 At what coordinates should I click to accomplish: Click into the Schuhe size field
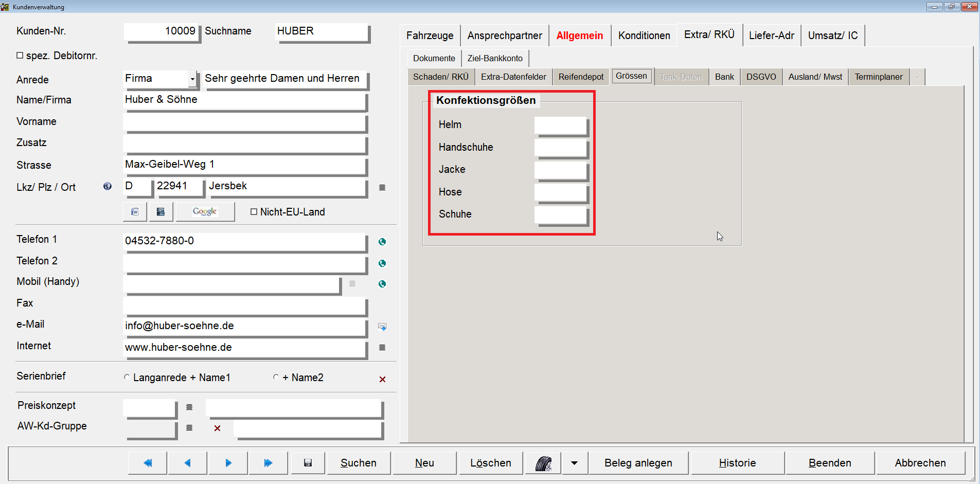(x=560, y=214)
